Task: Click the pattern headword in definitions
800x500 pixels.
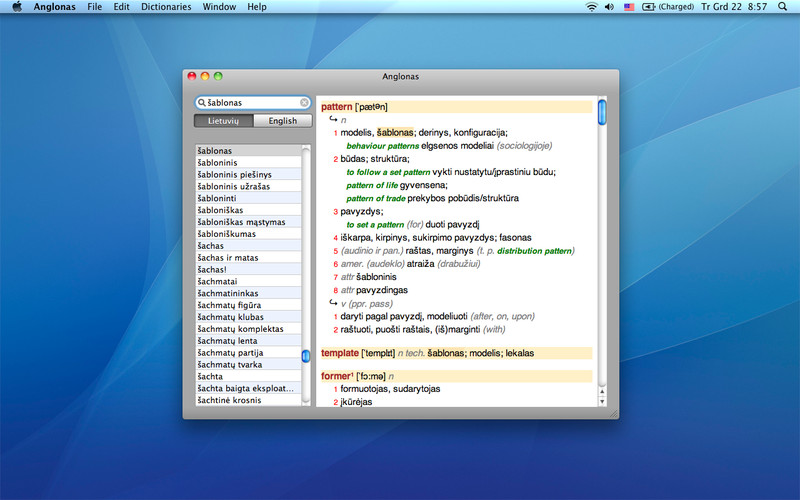Action: 337,107
